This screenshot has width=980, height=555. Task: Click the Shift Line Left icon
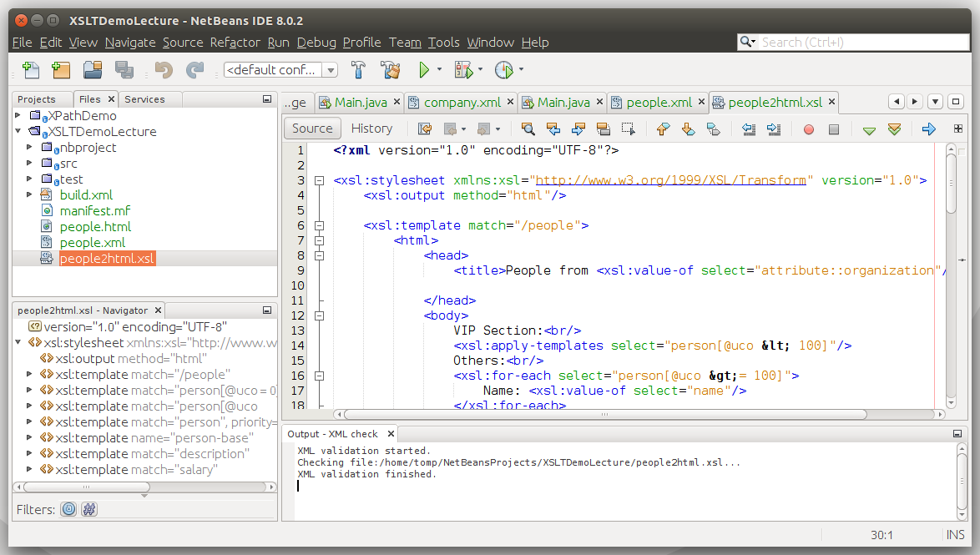(x=749, y=129)
